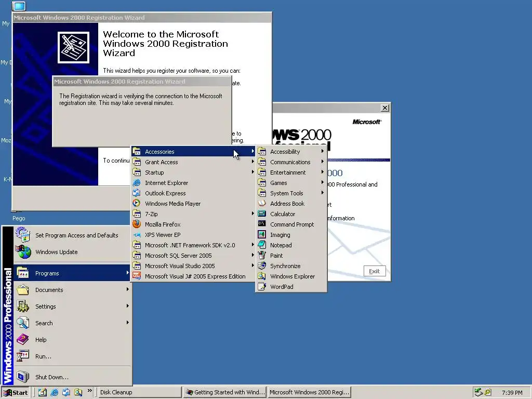Click the XPS Viewer EP icon
Screen dimensions: 532x399
point(137,234)
